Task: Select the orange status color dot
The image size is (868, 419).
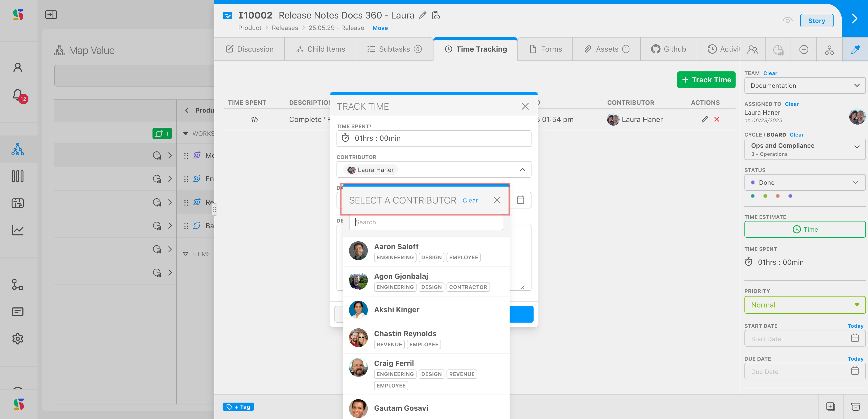Action: point(778,196)
